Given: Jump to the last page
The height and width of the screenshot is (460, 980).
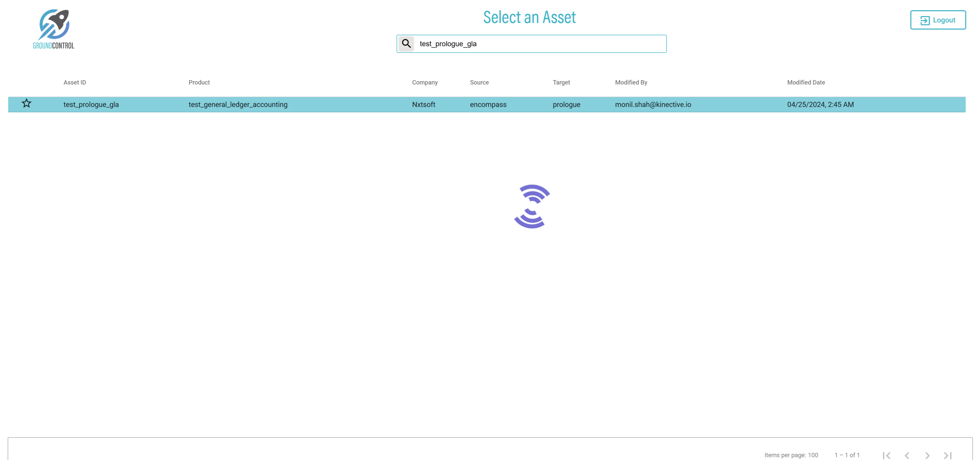Looking at the screenshot, I should click(948, 455).
